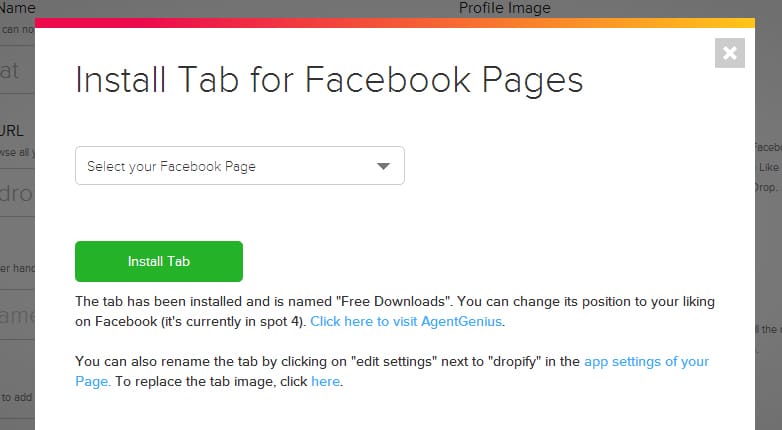
Task: Click the Name label in the background
Action: (18, 8)
